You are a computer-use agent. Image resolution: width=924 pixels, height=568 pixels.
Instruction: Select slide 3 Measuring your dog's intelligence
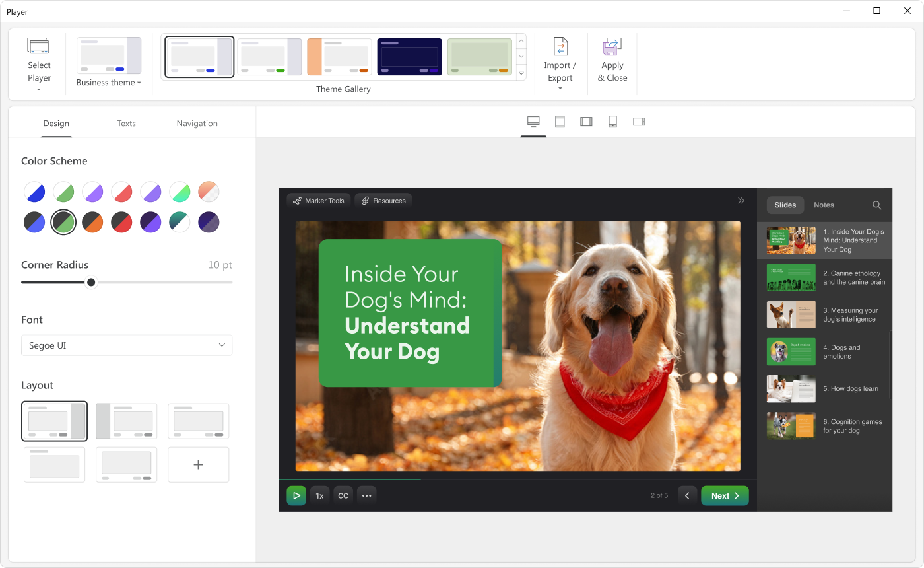pyautogui.click(x=824, y=315)
